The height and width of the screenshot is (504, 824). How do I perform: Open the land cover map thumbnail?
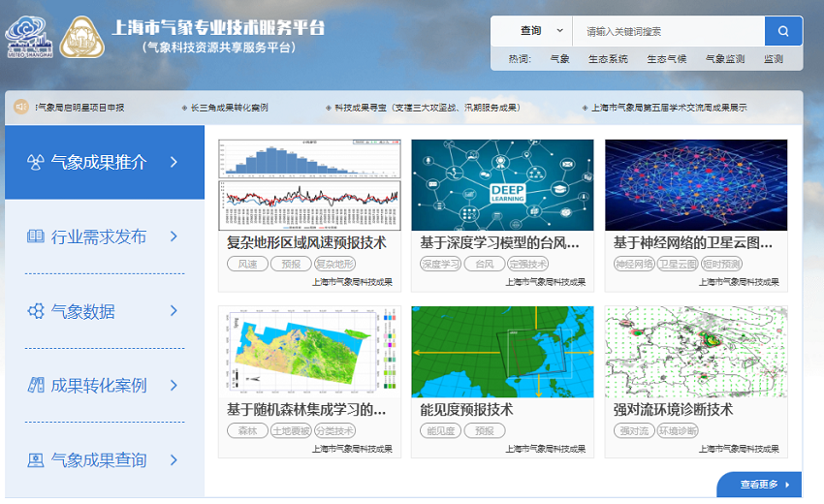(309, 352)
